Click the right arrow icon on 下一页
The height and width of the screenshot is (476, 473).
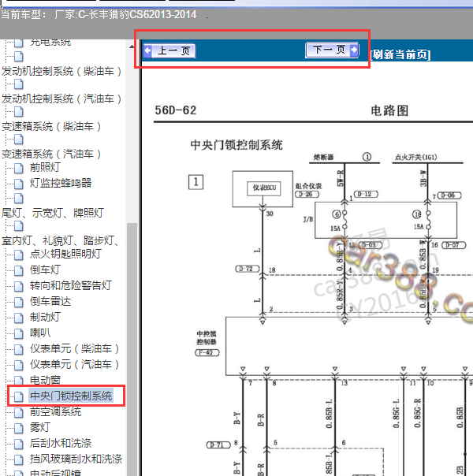pos(354,50)
